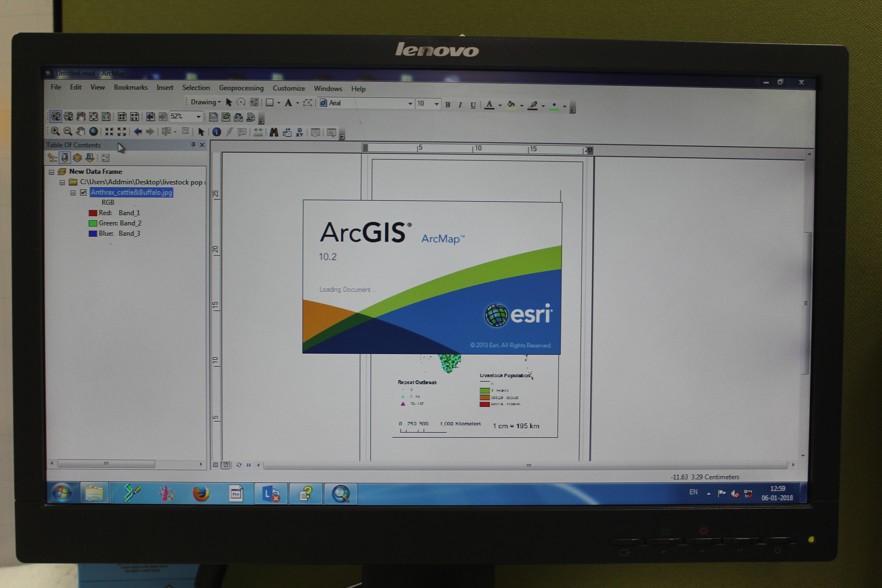Switch to List By Visibility
Image resolution: width=882 pixels, height=588 pixels.
tap(77, 158)
